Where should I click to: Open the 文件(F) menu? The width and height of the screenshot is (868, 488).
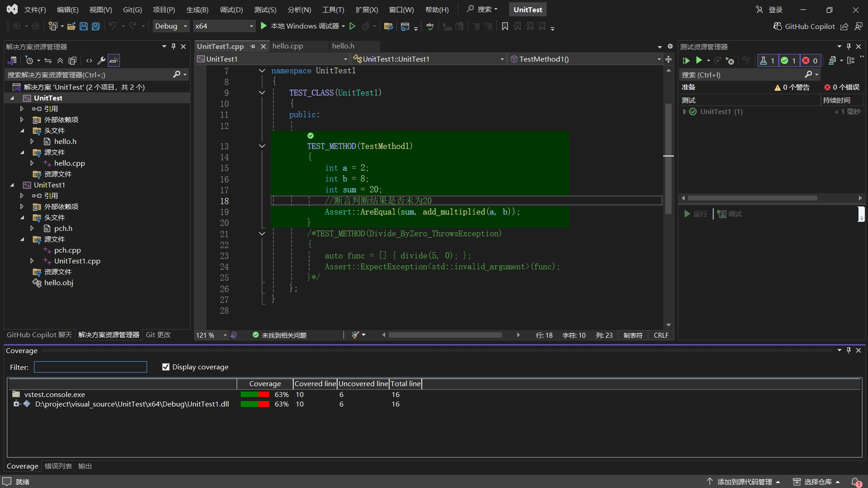click(35, 10)
